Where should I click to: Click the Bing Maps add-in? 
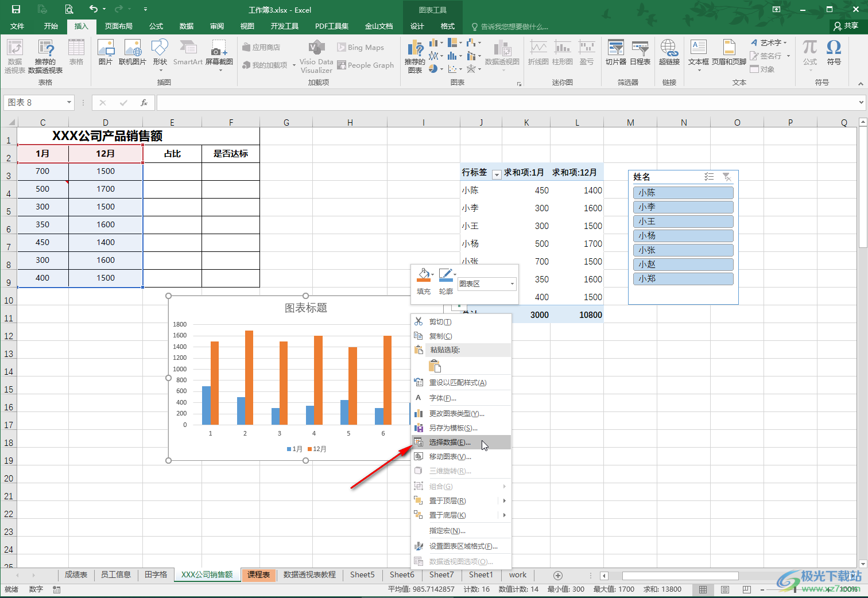point(361,48)
